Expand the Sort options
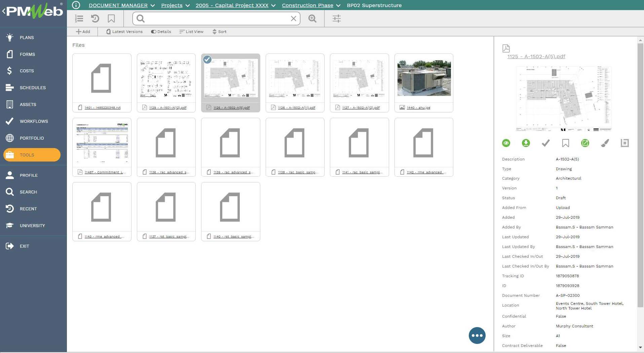 point(219,31)
